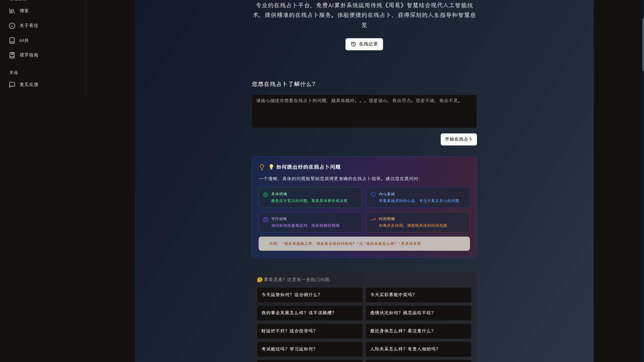
Task: Pick 财运好不好？适合投资吗？
Action: tap(310, 331)
